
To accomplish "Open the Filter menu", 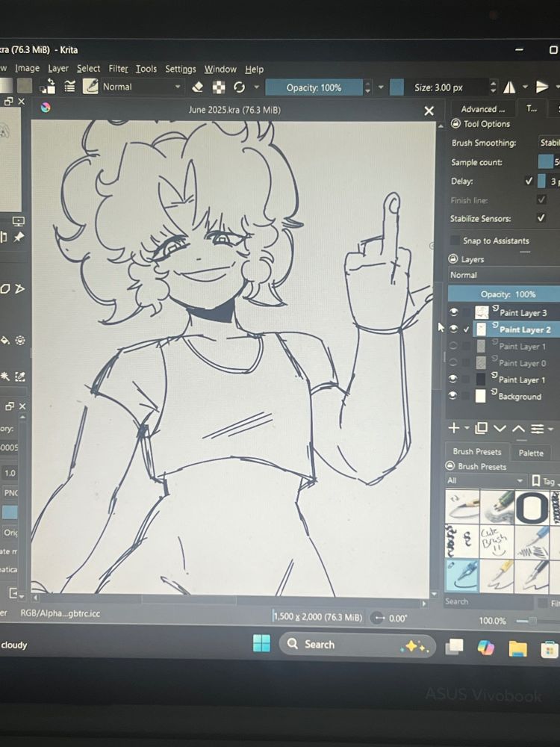I will coord(118,69).
